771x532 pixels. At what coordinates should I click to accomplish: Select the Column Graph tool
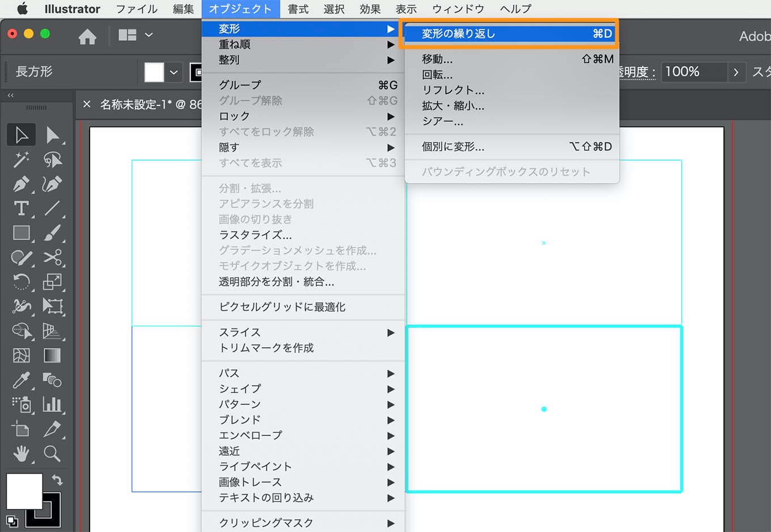click(x=53, y=405)
